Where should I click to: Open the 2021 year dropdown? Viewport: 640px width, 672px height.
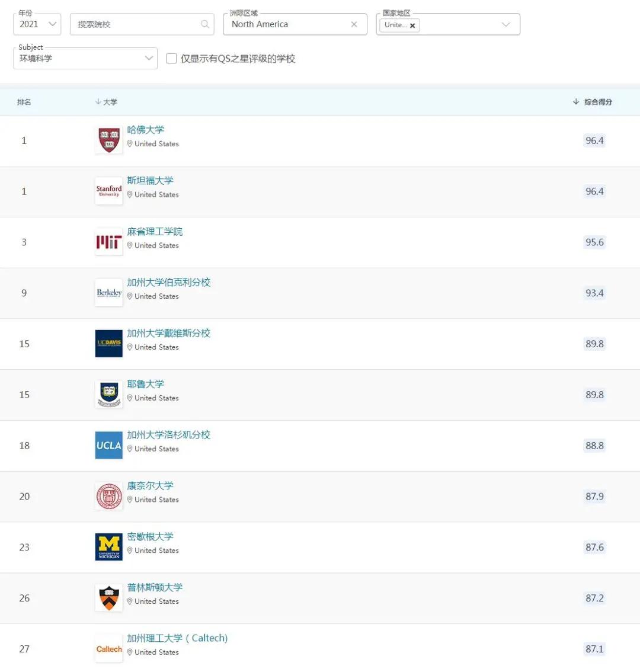[37, 24]
